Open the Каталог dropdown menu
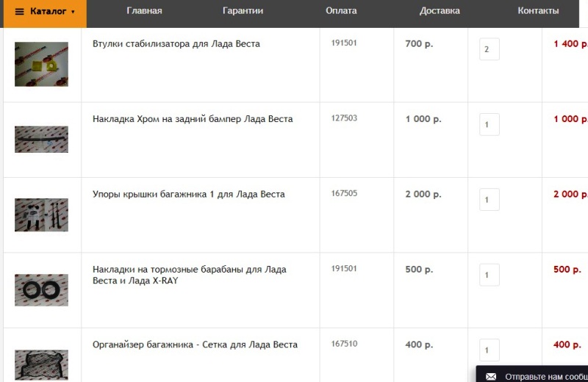Viewport: 588px width, 382px height. click(49, 12)
